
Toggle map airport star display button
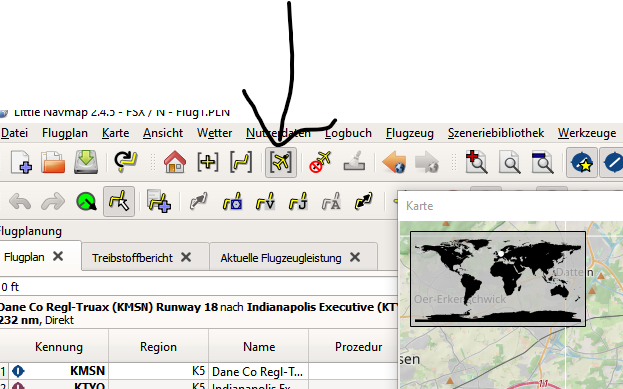pos(582,162)
